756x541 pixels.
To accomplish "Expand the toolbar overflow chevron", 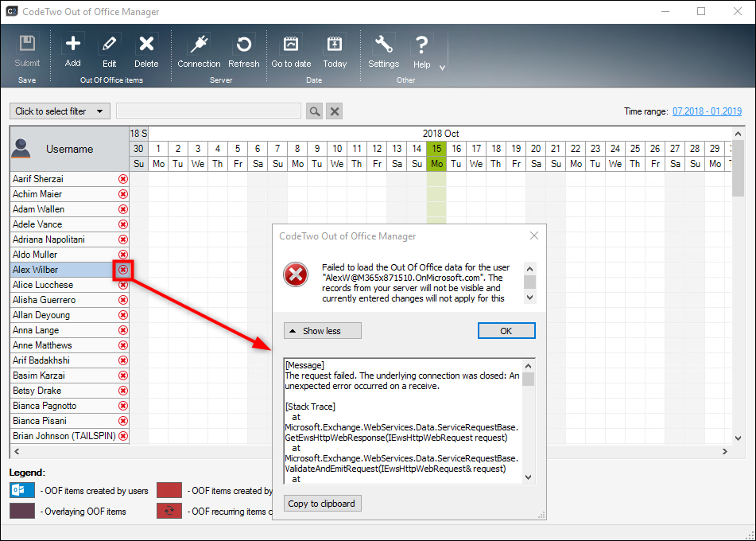I will (442, 68).
